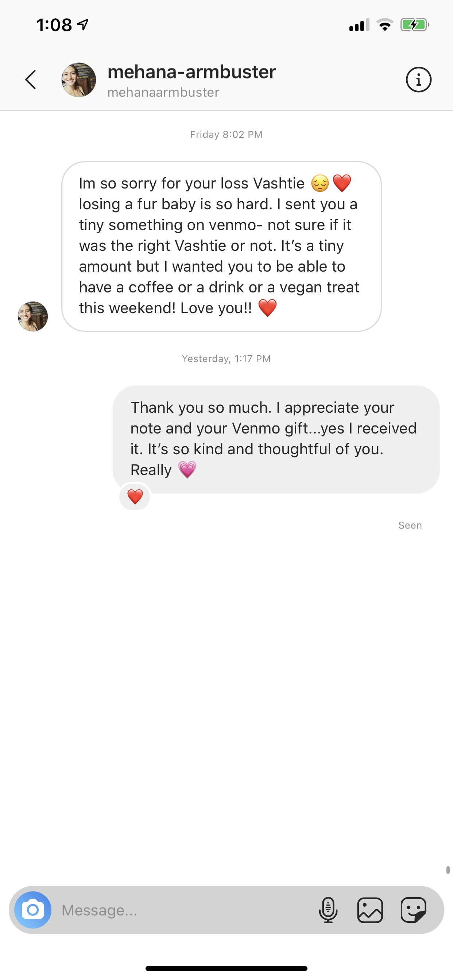The height and width of the screenshot is (980, 453).
Task: Tap the "Friday 8:02 PM" timestamp
Action: tap(226, 135)
